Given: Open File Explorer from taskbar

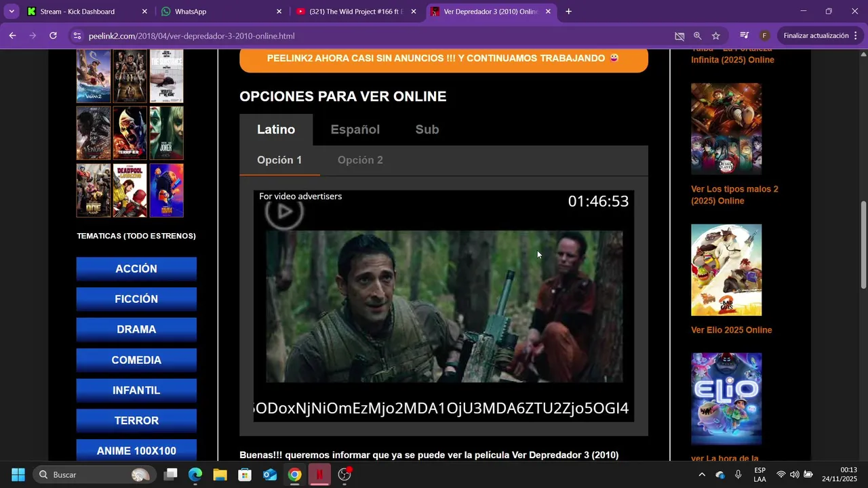Looking at the screenshot, I should (220, 474).
